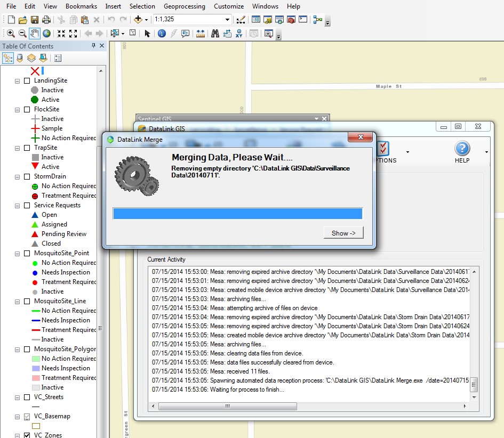The height and width of the screenshot is (438, 504).
Task: Choose the Select Features tool
Action: 115,33
